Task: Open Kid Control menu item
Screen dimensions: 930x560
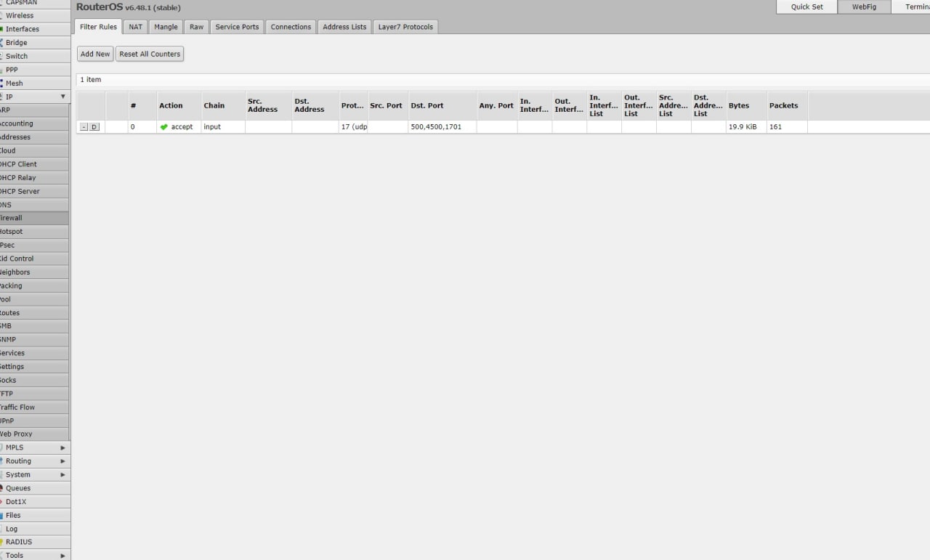Action: click(34, 259)
